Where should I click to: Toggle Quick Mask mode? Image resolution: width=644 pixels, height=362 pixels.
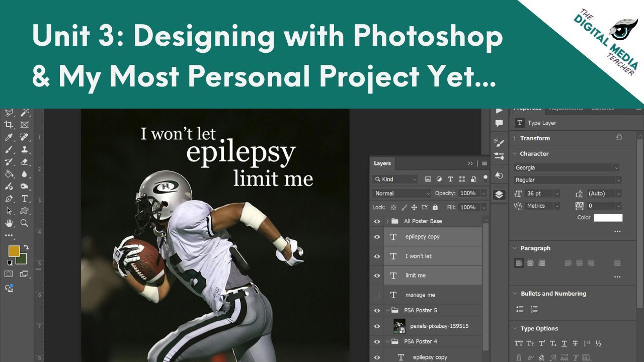pyautogui.click(x=9, y=274)
